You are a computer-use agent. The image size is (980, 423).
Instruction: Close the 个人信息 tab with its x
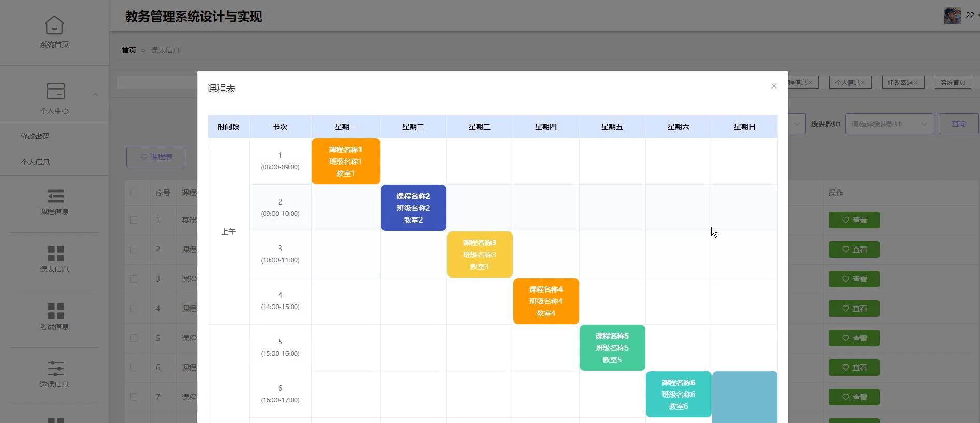click(x=863, y=82)
